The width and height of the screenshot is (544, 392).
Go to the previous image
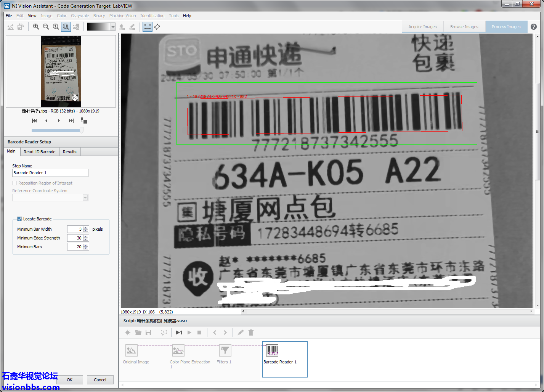pyautogui.click(x=47, y=120)
